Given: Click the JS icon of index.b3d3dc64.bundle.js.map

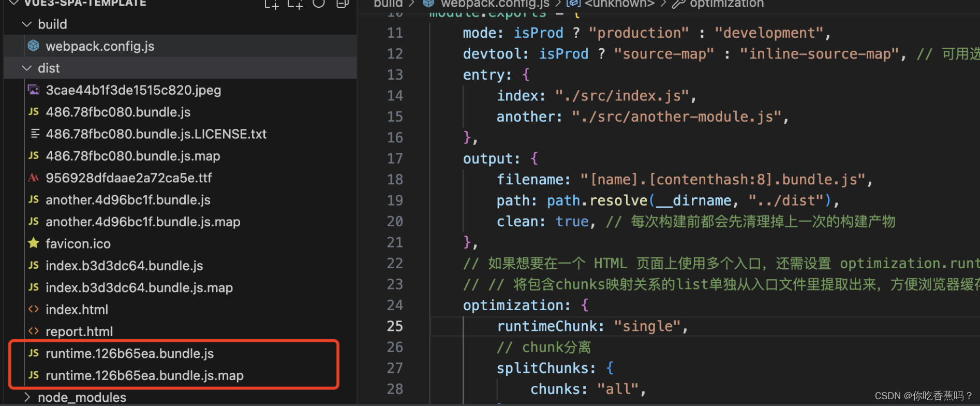Looking at the screenshot, I should (x=34, y=287).
